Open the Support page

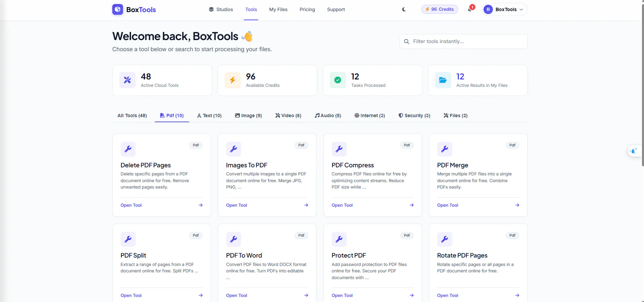pos(336,9)
